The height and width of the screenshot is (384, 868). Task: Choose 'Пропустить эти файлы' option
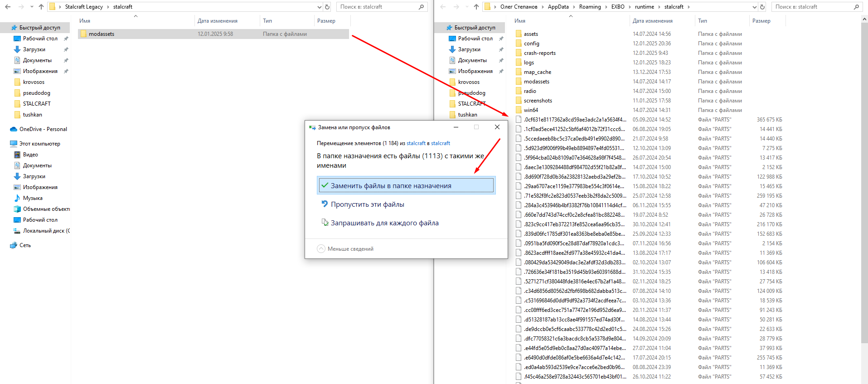point(367,204)
